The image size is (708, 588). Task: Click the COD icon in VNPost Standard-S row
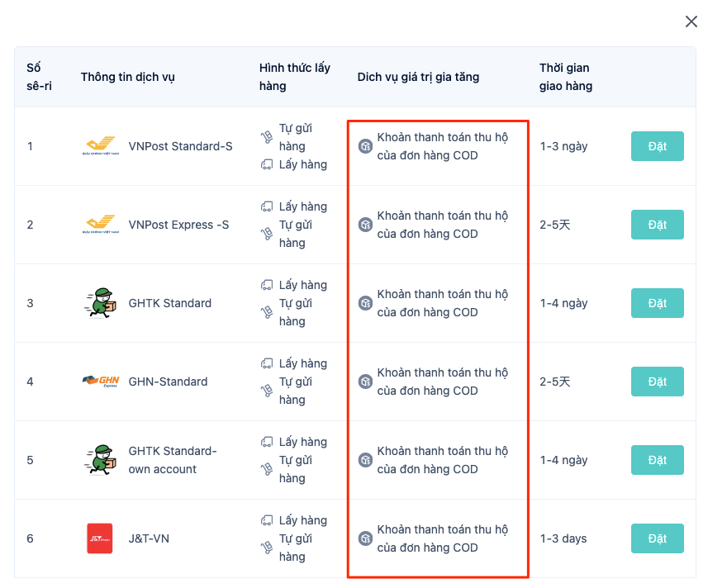click(365, 146)
